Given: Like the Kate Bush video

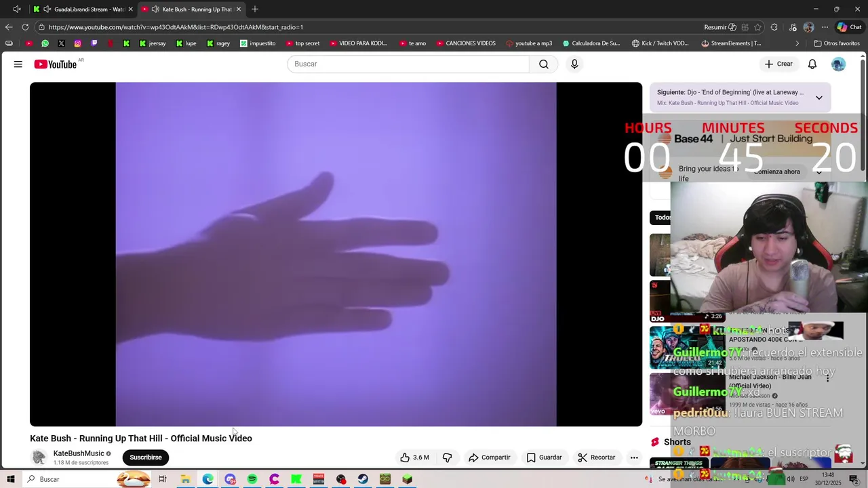Looking at the screenshot, I should (x=414, y=457).
